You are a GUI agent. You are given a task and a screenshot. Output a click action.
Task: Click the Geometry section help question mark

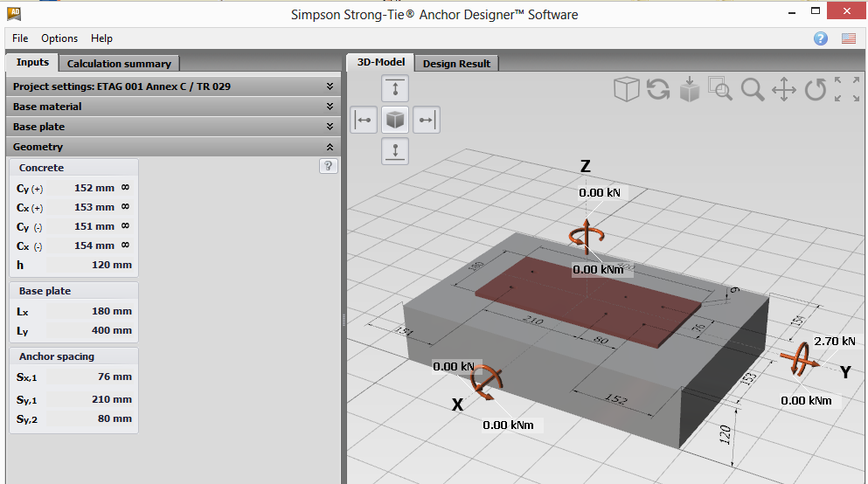[x=329, y=166]
